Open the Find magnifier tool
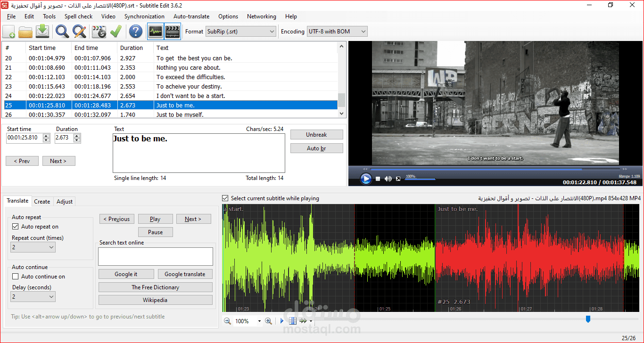The width and height of the screenshot is (644, 343). tap(62, 32)
